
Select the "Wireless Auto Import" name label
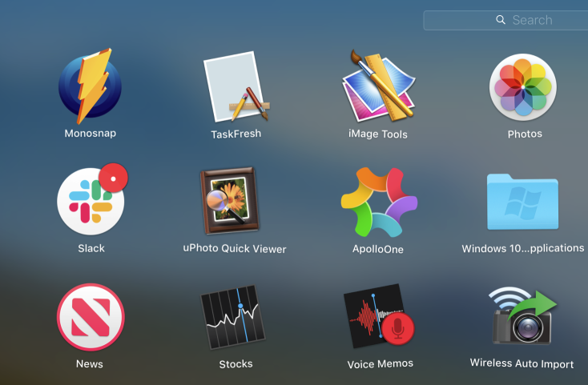pyautogui.click(x=522, y=364)
